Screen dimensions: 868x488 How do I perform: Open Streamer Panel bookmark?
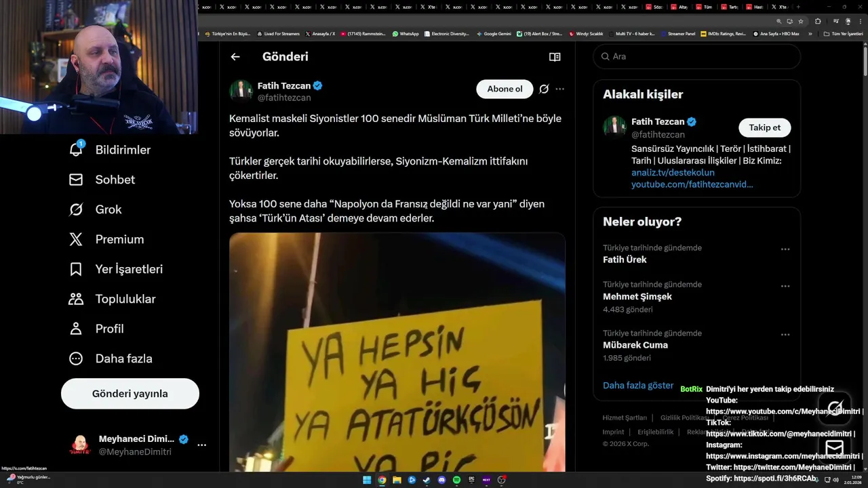click(677, 33)
